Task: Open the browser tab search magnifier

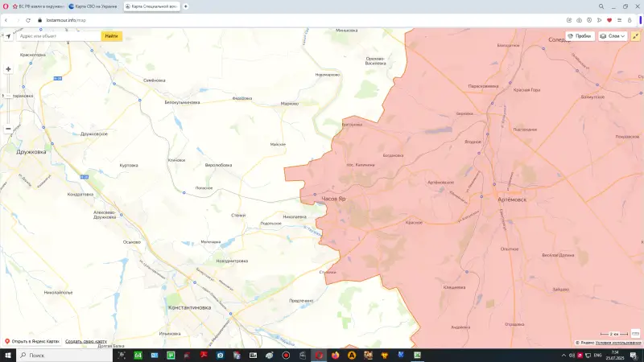Action: click(x=600, y=6)
